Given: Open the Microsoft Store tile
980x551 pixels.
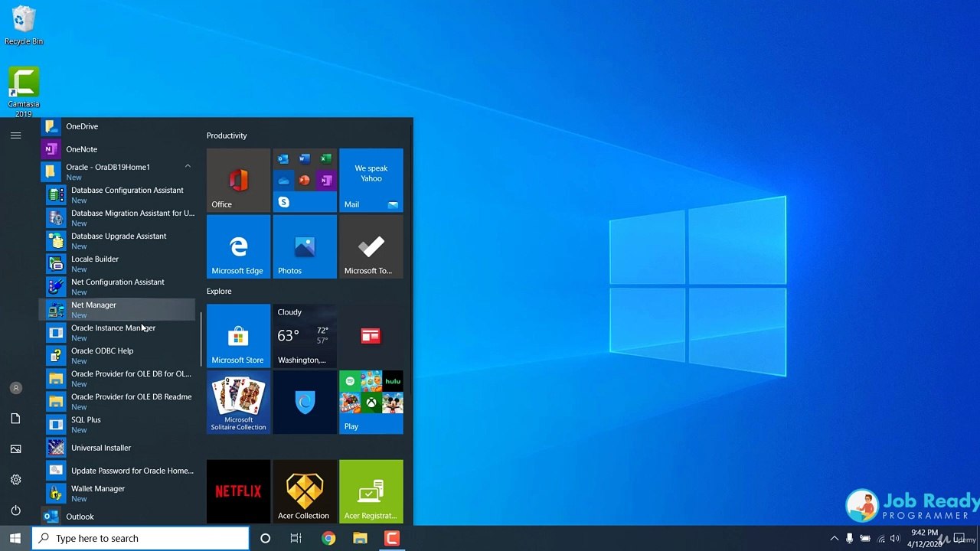Looking at the screenshot, I should pyautogui.click(x=238, y=336).
